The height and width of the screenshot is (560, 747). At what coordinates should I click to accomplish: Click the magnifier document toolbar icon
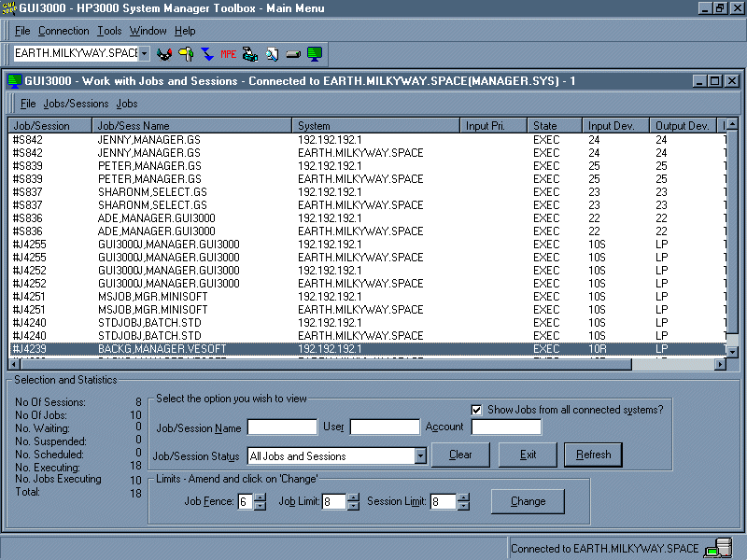272,54
